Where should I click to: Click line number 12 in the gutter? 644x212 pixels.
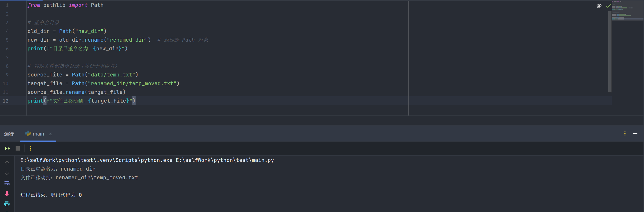point(6,101)
